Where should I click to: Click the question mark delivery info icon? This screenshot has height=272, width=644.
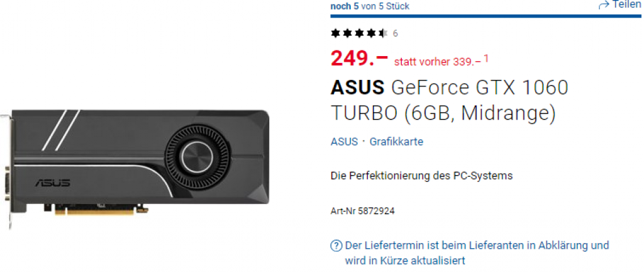(336, 246)
